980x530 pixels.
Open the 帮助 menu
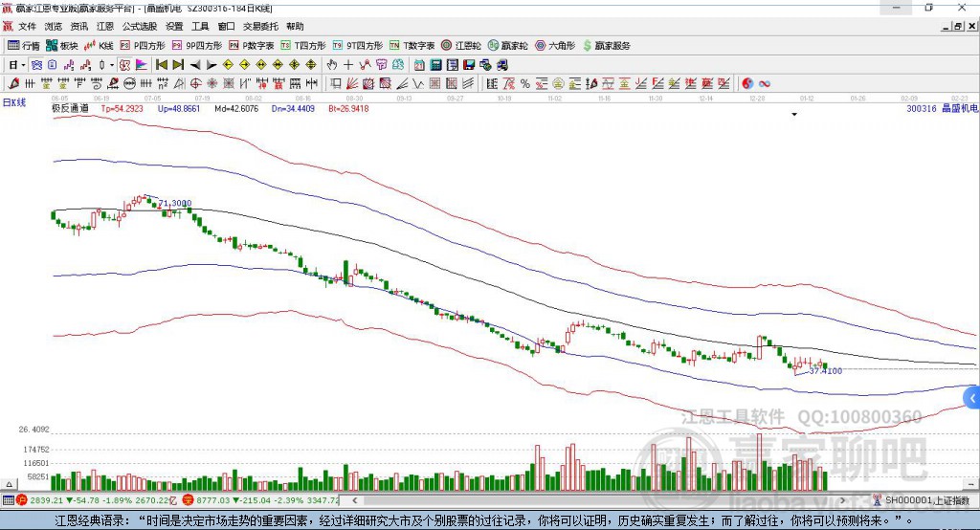click(x=295, y=26)
